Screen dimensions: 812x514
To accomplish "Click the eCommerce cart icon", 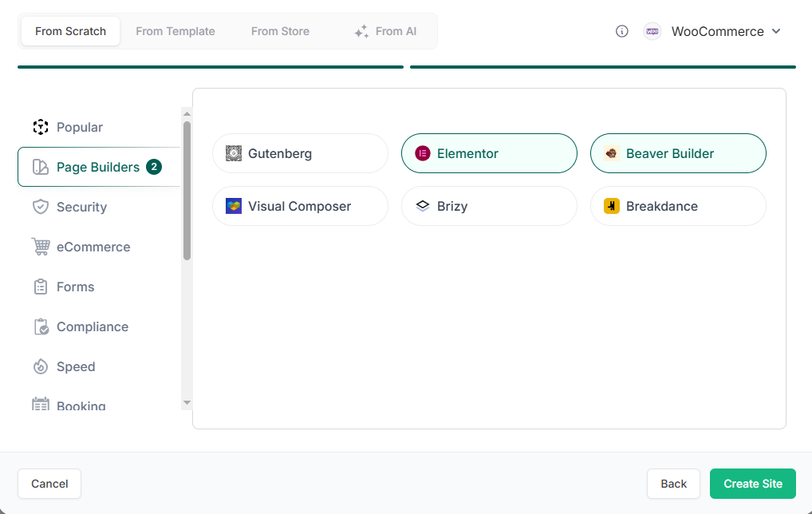I will pos(41,247).
